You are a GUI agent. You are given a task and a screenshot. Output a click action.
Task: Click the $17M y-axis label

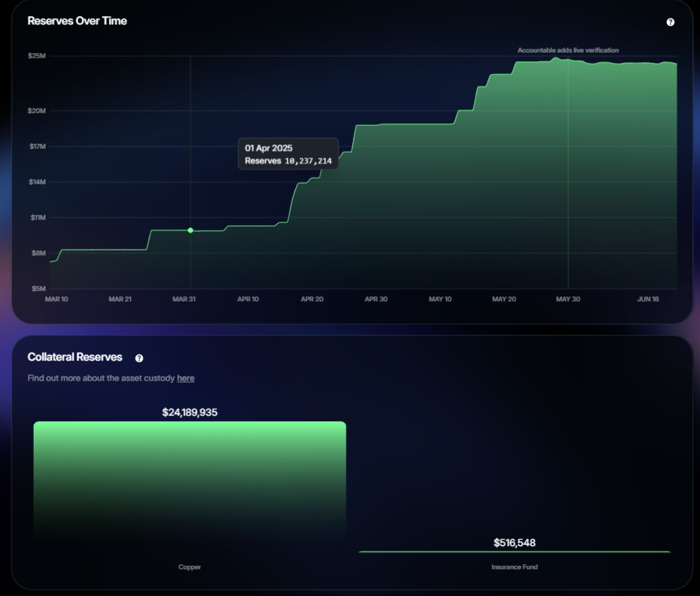(x=37, y=146)
